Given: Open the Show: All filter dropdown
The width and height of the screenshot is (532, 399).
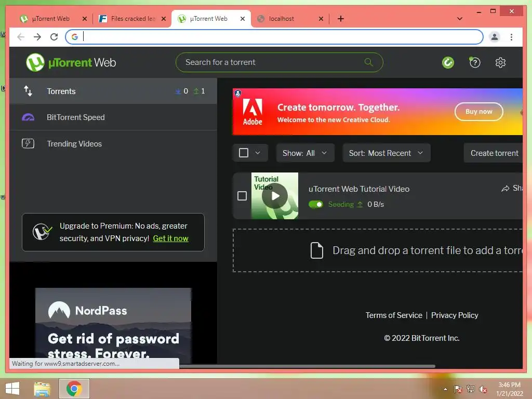Looking at the screenshot, I should coord(304,153).
